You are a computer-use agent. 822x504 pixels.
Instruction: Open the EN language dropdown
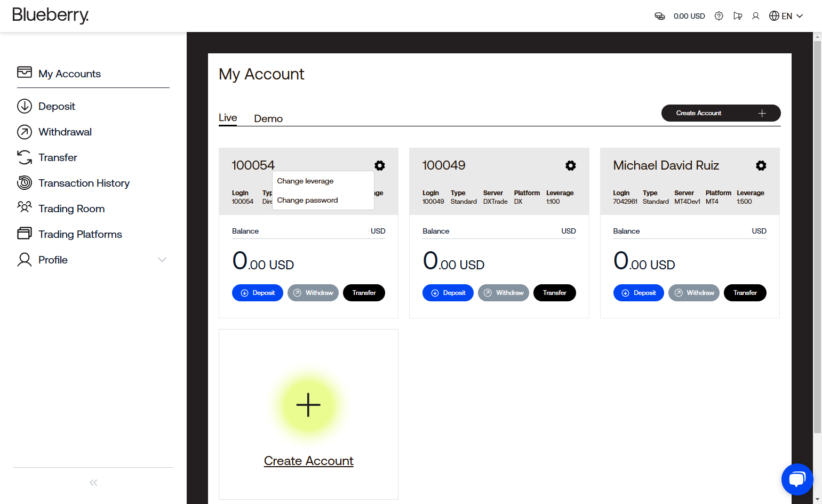click(786, 16)
